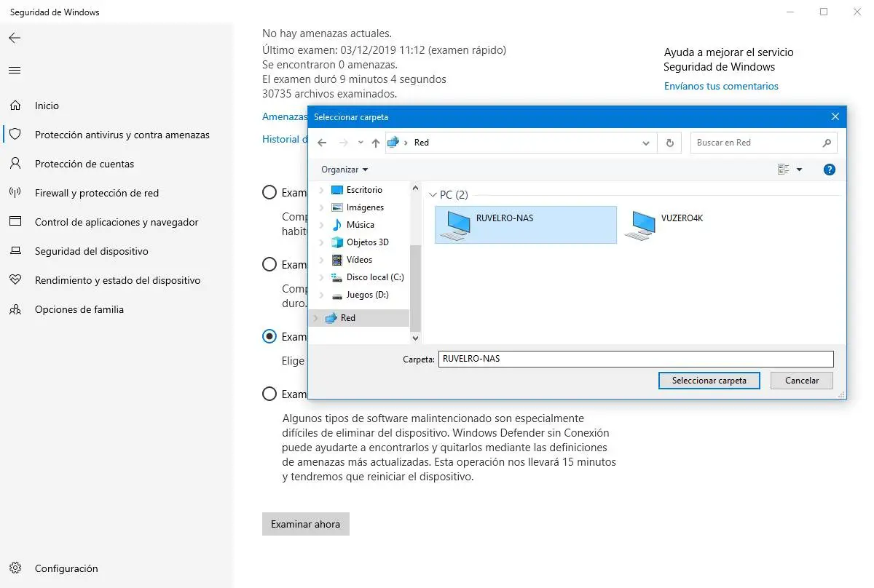This screenshot has width=874, height=588.
Task: Click the Examinar ahora button
Action: click(x=306, y=524)
